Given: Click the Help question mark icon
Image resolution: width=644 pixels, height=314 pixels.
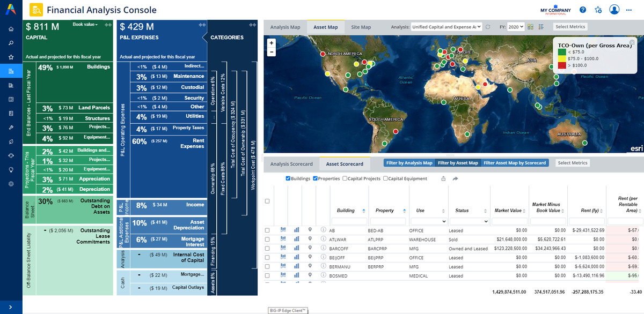Looking at the screenshot, I should 583,10.
